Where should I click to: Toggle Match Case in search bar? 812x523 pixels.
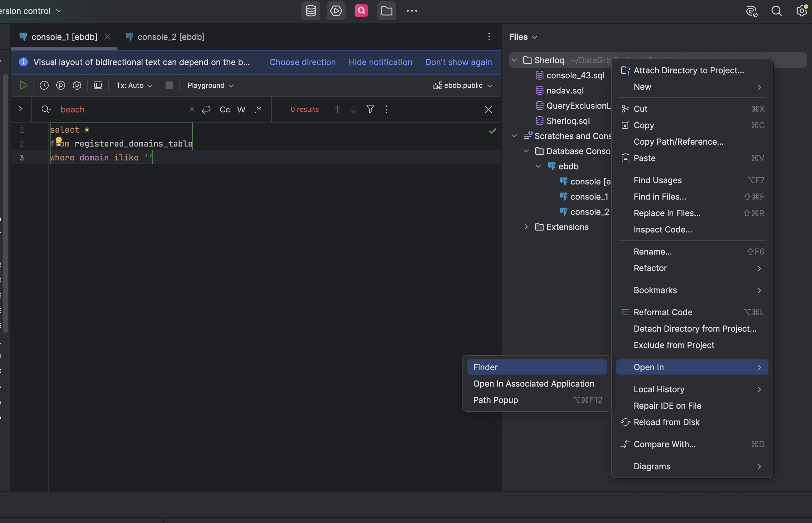225,109
